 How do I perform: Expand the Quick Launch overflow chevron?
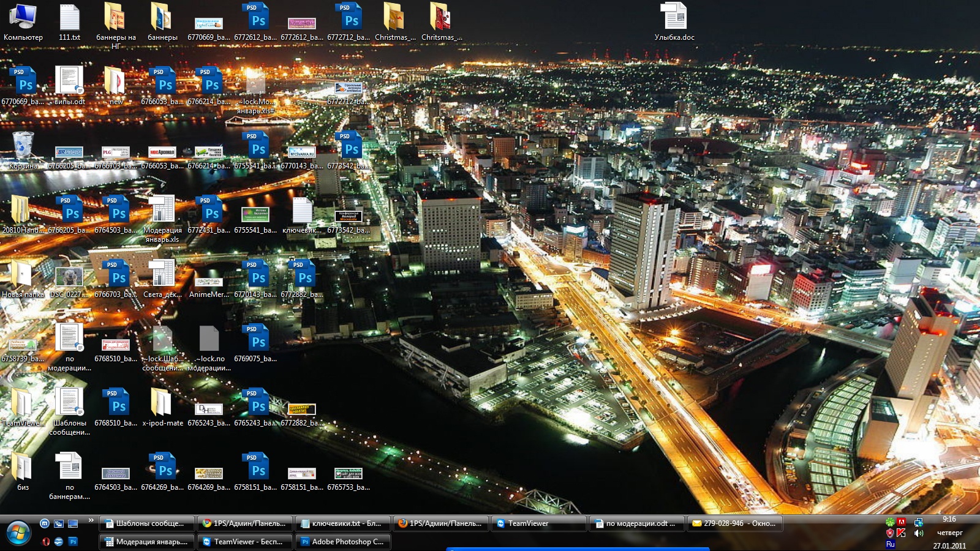(x=91, y=521)
